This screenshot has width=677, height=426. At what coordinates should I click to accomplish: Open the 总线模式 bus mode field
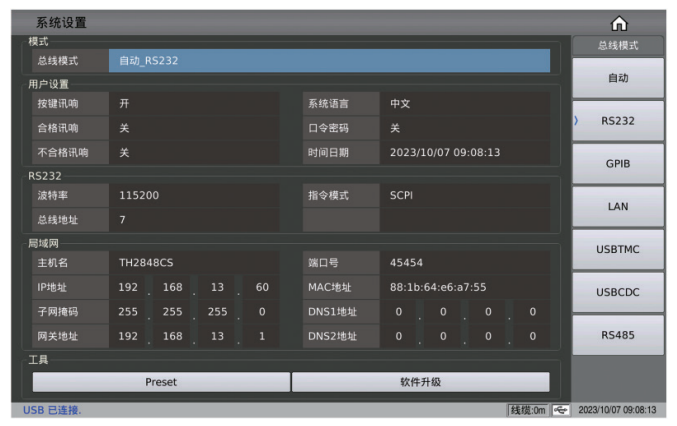pos(329,61)
